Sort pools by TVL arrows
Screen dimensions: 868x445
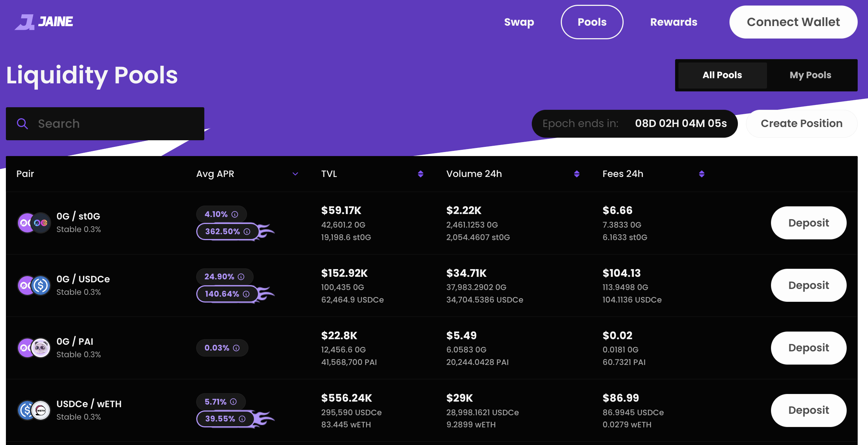click(x=421, y=174)
